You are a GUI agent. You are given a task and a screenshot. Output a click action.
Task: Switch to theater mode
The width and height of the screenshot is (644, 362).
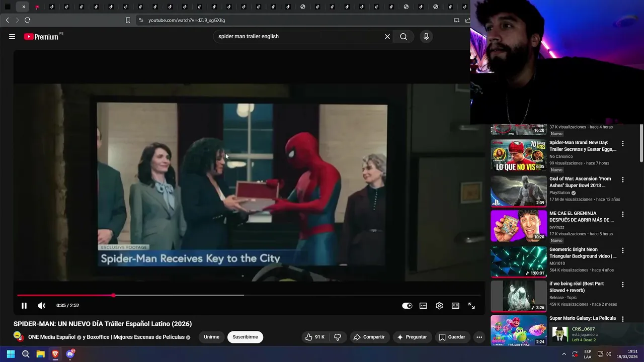tap(455, 306)
